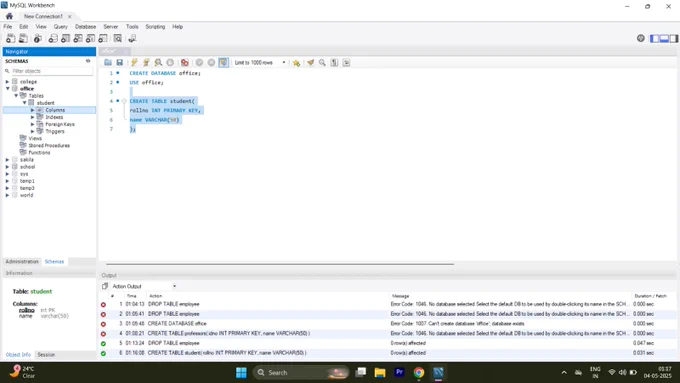The image size is (680, 383).
Task: Toggle the left sidebar panel visibility
Action: pyautogui.click(x=654, y=39)
